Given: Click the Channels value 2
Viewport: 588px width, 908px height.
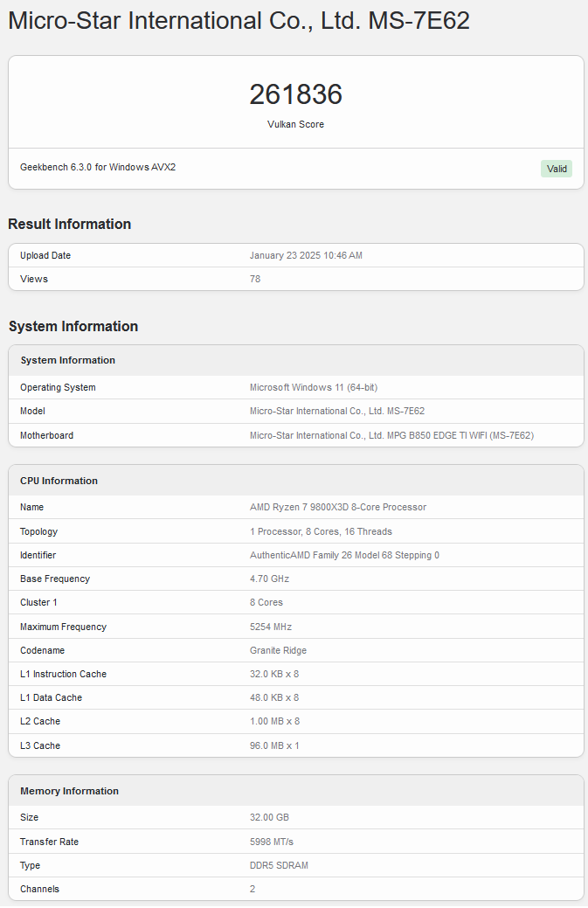Looking at the screenshot, I should [x=252, y=890].
